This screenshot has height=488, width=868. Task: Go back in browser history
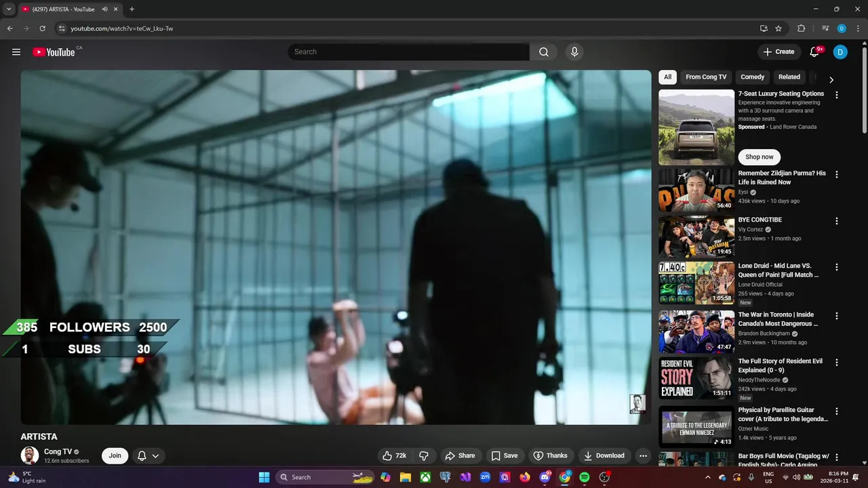click(9, 28)
